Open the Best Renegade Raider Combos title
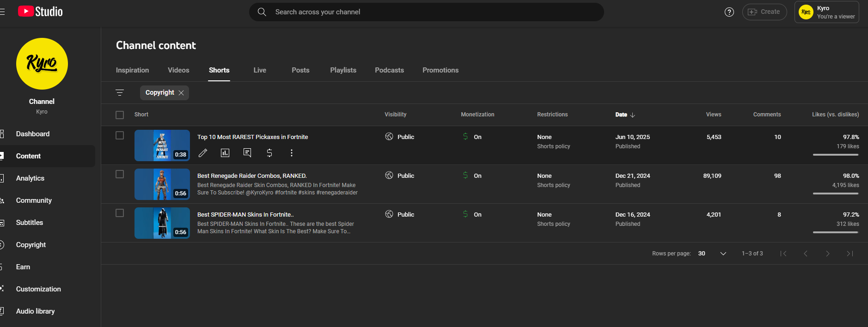868x327 pixels. click(x=252, y=176)
